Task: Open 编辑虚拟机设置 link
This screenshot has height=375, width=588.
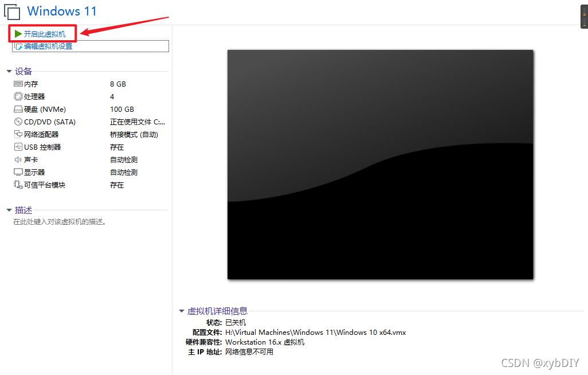Action: 48,46
